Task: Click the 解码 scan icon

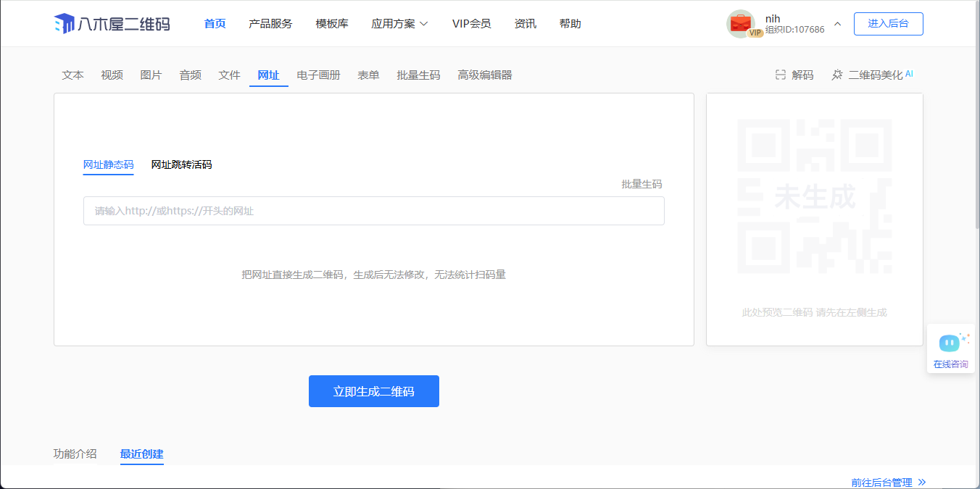Action: point(781,75)
